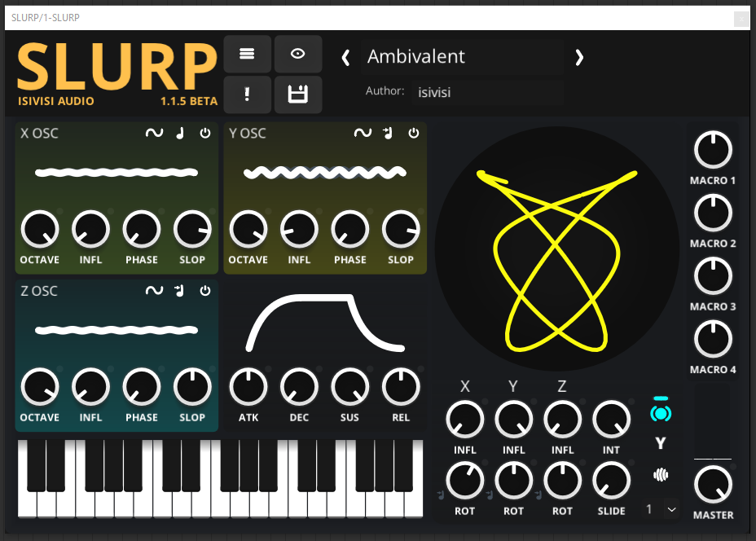Click X OSC PHASE knob
The image size is (756, 541).
[142, 229]
